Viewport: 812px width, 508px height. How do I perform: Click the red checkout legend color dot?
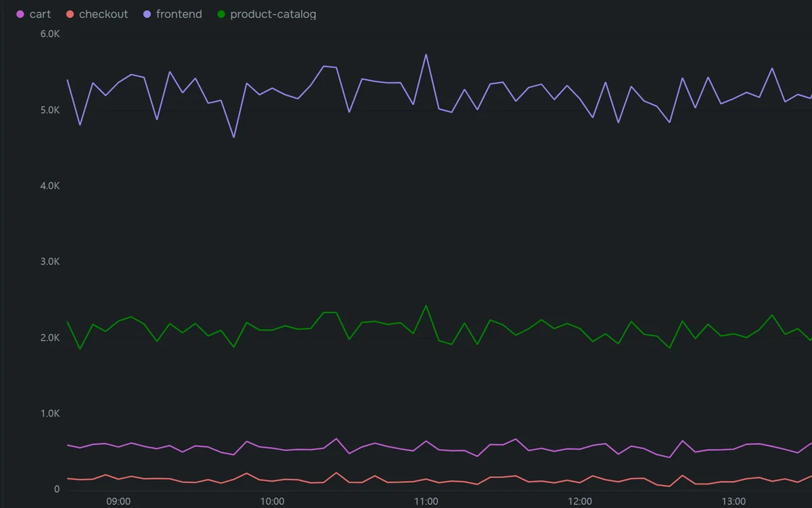click(70, 14)
